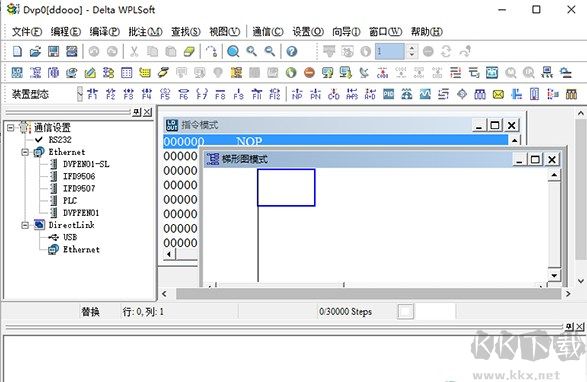The height and width of the screenshot is (382, 587).
Task: Select the F9 vertical line icon
Action: (x=238, y=94)
